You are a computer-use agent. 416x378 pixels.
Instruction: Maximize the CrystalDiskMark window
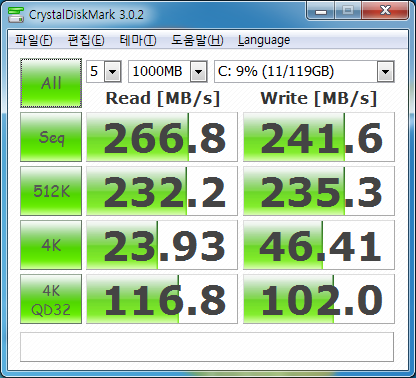[348, 11]
